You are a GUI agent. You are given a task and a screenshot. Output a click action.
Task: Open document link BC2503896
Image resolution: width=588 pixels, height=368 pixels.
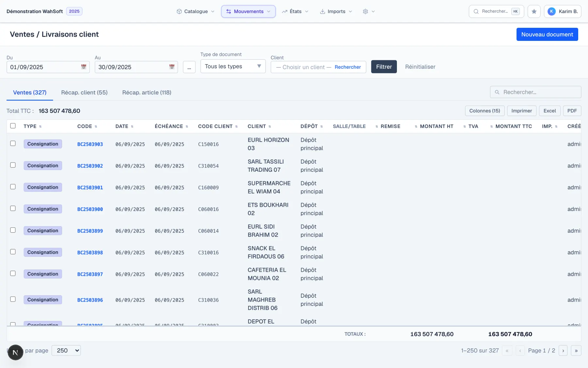pos(90,300)
